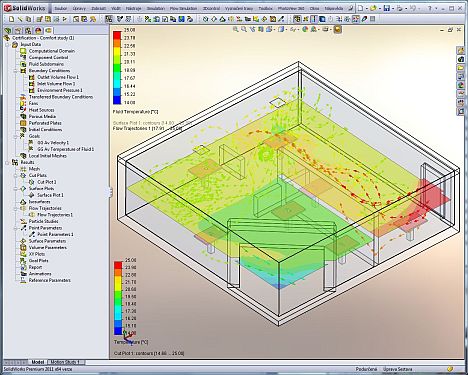Screen dimensions: 468x375
Task: Open the FeatureManager design tree tab
Action: (x=7, y=31)
